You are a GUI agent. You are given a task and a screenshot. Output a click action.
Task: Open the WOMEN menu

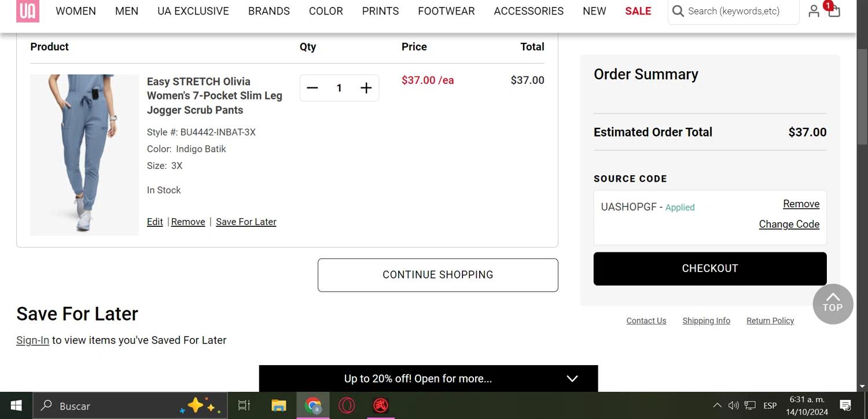tap(76, 11)
